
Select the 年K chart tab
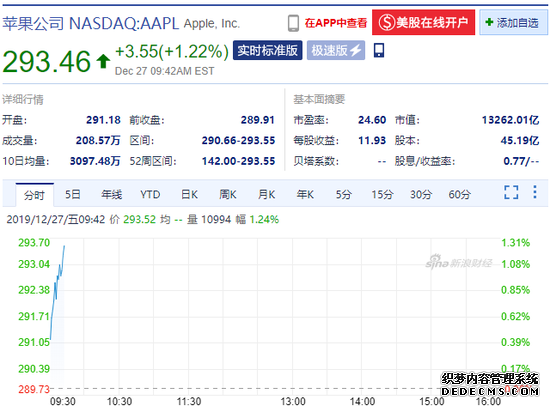click(x=305, y=194)
